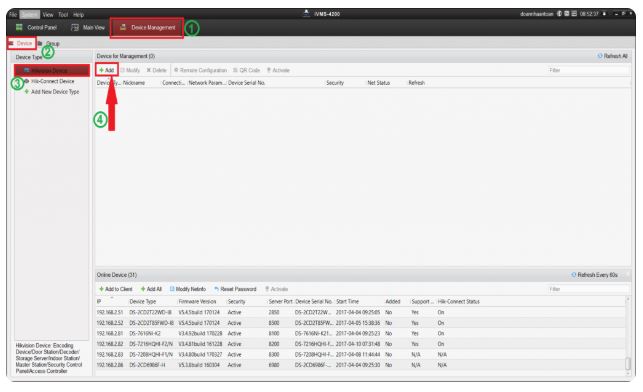Click the Device Management icon
The image size is (643, 392).
point(122,27)
